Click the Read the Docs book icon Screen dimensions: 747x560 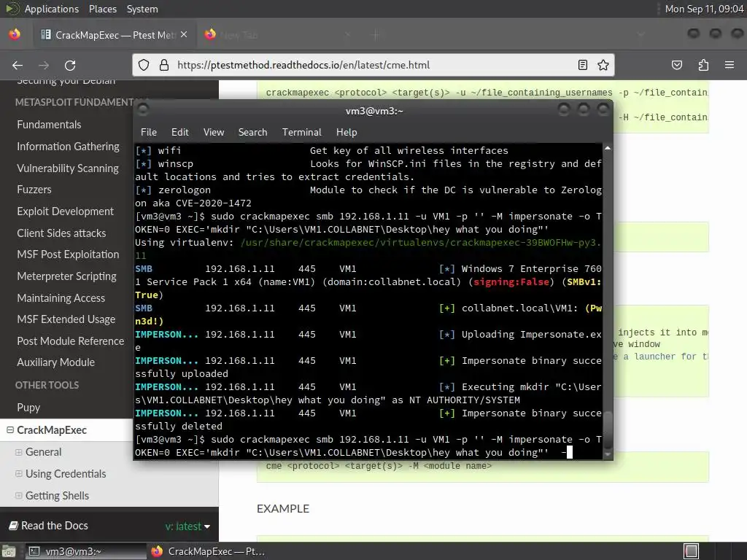pos(14,525)
